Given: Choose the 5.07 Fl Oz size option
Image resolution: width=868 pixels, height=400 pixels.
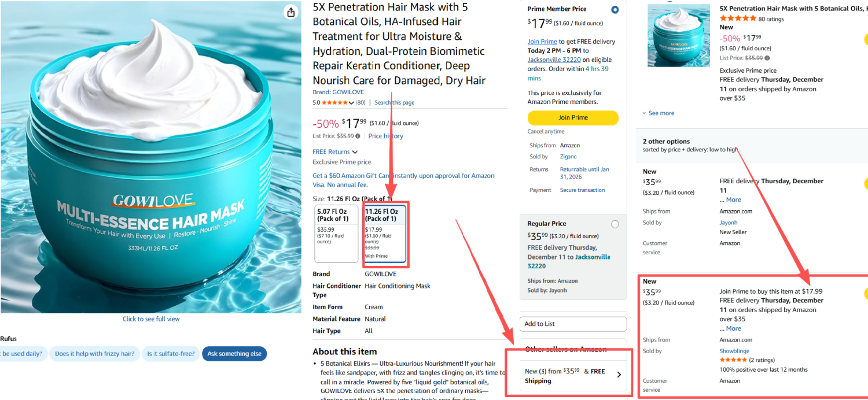Looking at the screenshot, I should click(x=336, y=234).
